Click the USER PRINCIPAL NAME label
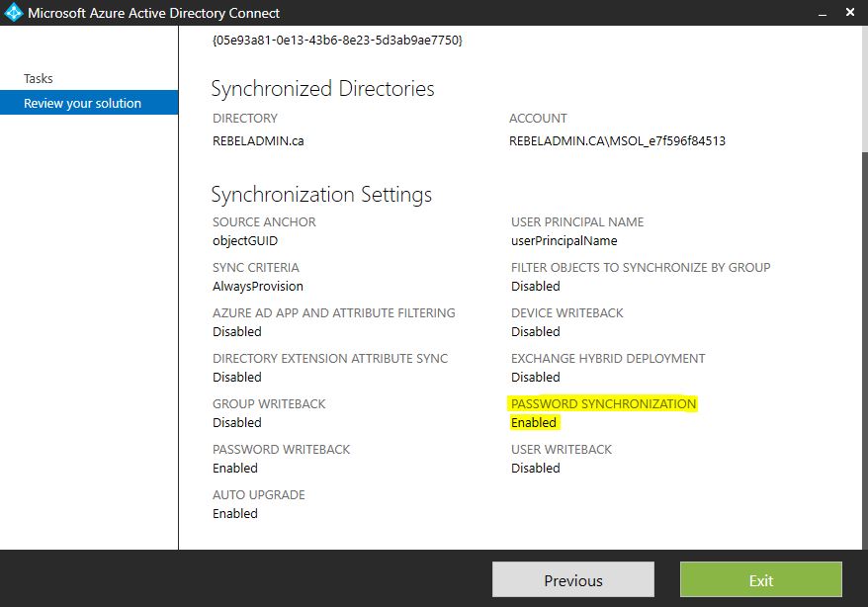The height and width of the screenshot is (607, 868). coord(577,221)
